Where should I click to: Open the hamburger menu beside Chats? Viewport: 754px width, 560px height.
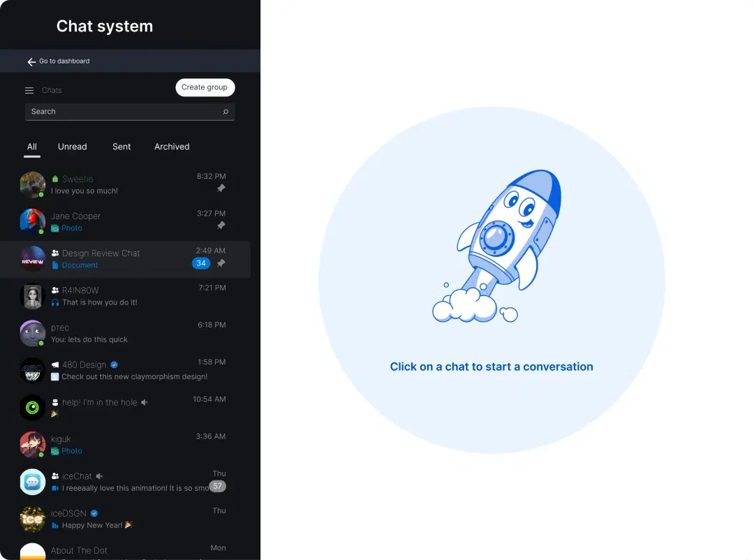pyautogui.click(x=29, y=91)
